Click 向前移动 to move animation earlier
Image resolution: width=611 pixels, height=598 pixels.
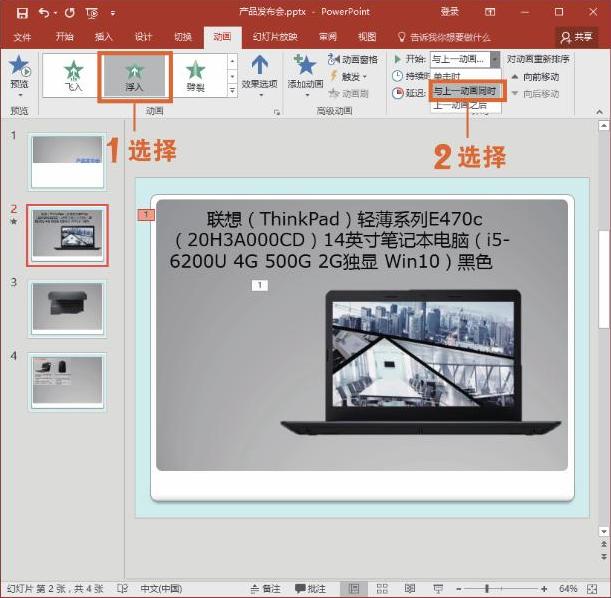[536, 77]
